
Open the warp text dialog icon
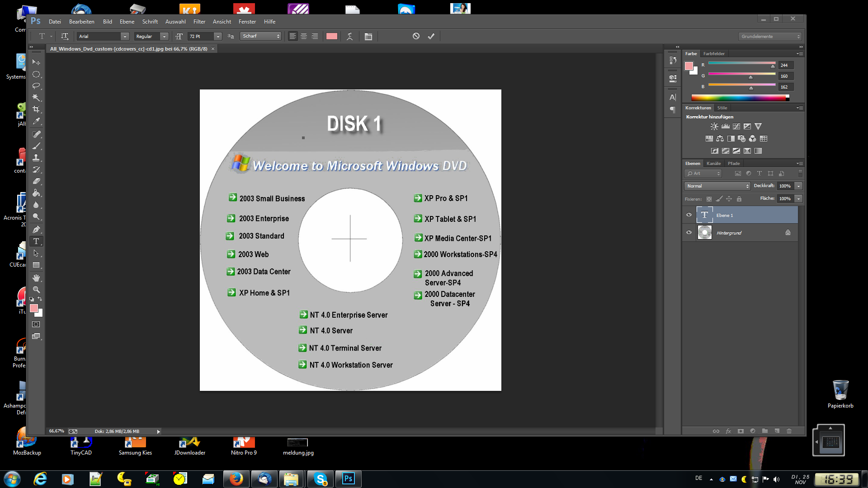click(x=349, y=37)
